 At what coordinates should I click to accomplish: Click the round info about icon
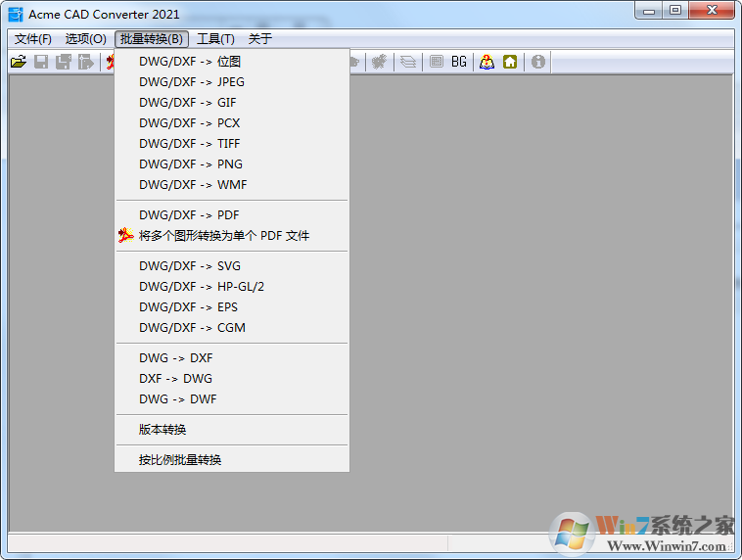538,62
